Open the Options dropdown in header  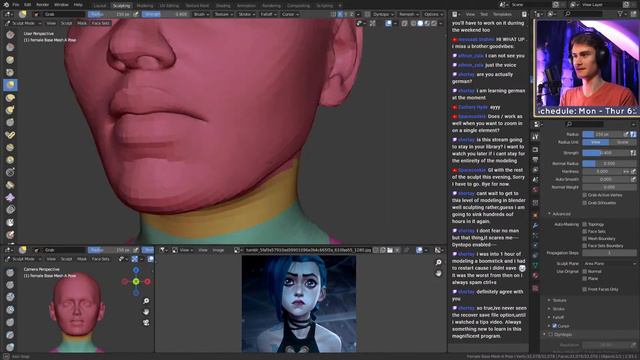(433, 14)
